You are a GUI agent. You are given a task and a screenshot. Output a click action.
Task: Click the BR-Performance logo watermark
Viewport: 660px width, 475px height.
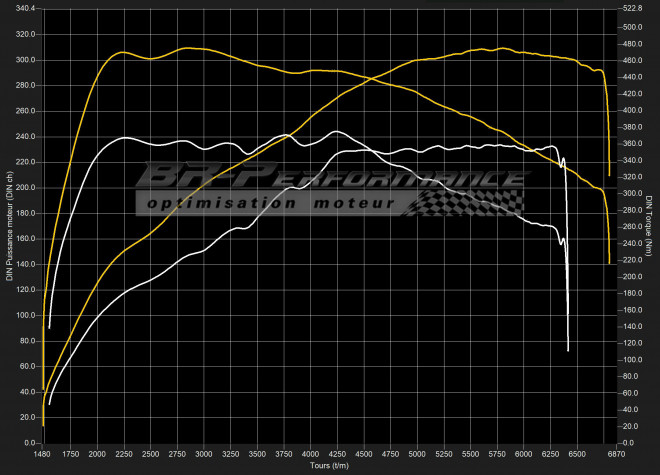pos(330,180)
